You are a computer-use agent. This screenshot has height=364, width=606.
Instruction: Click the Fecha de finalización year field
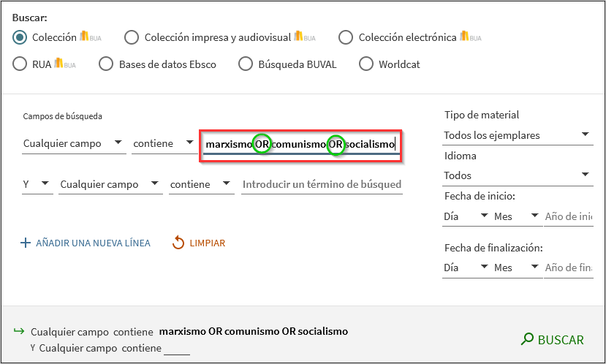[x=569, y=268]
